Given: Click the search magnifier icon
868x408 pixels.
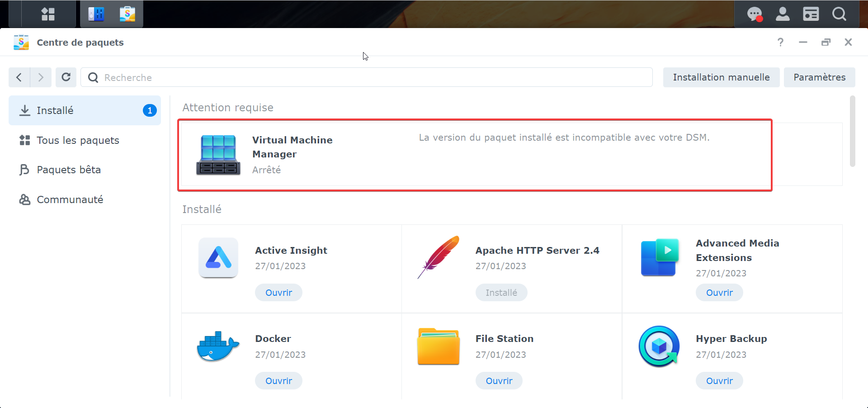Looking at the screenshot, I should 93,77.
